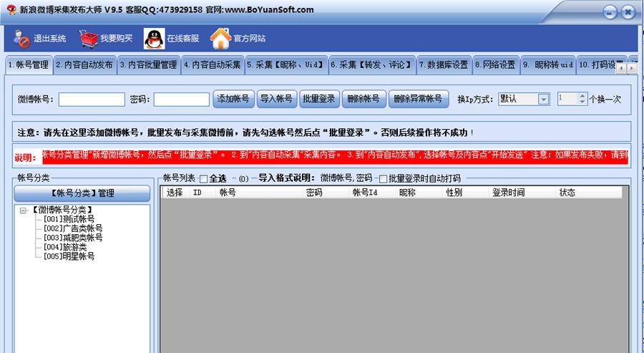The image size is (644, 353).
Task: Collapse the 【微博帐号分类】 tree node
Action: tap(23, 211)
